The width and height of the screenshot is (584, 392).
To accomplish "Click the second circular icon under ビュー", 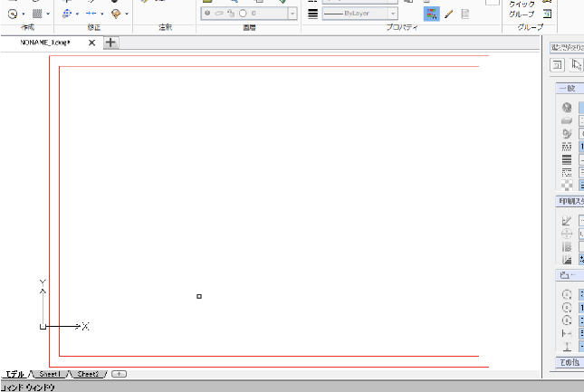I will pos(567,308).
